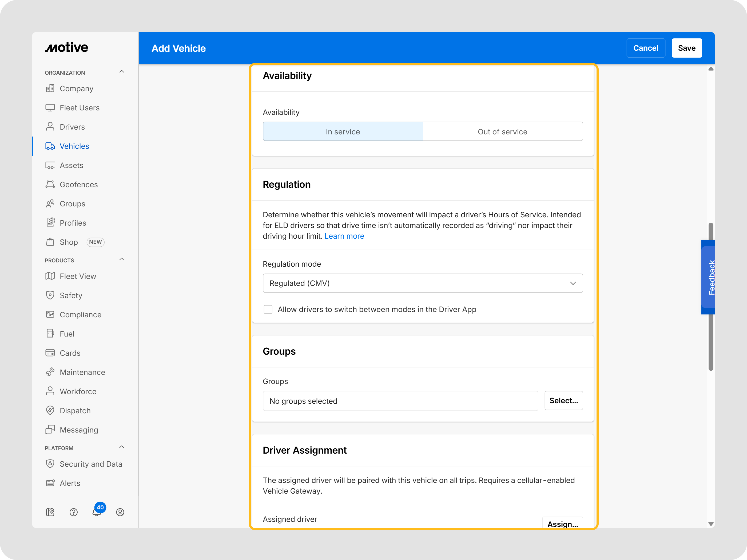Open the Regulation mode dropdown
Screen dimensions: 747x560
[x=423, y=283]
